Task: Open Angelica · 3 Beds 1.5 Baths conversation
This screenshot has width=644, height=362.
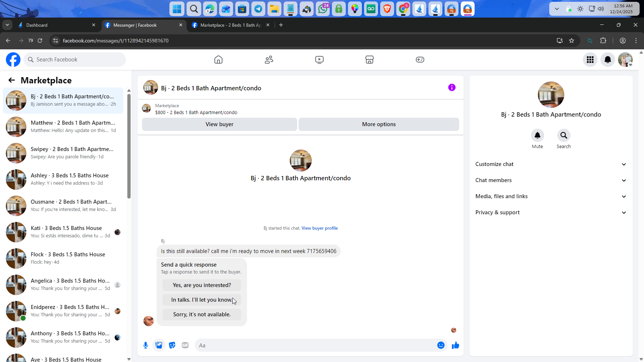Action: click(x=63, y=284)
